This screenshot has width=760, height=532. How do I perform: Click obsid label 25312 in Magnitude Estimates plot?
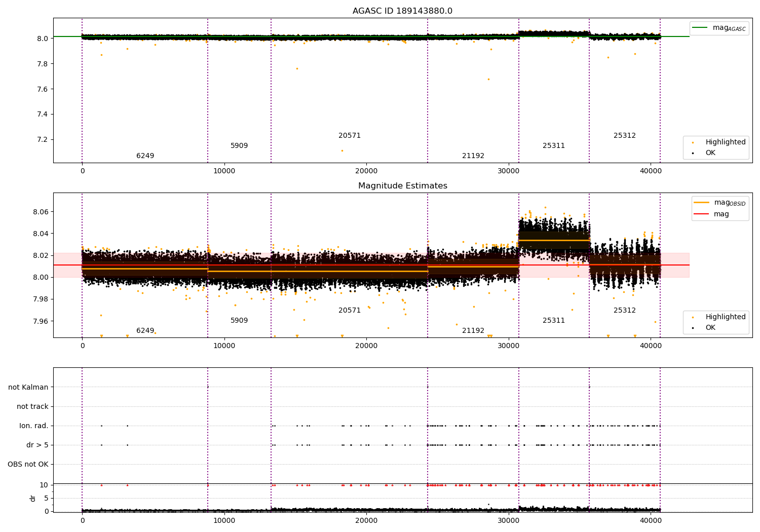tap(625, 310)
